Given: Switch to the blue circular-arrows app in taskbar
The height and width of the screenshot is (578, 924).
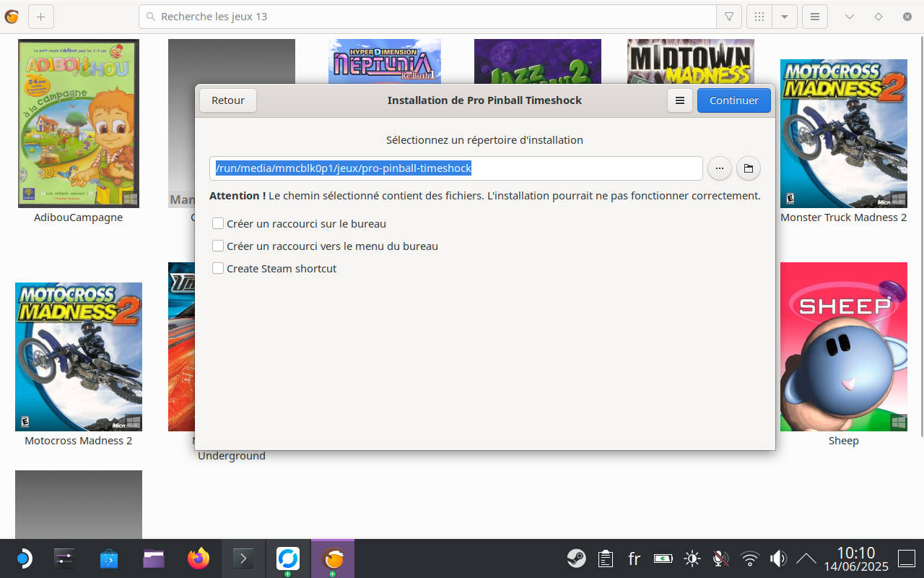Looking at the screenshot, I should tap(288, 558).
